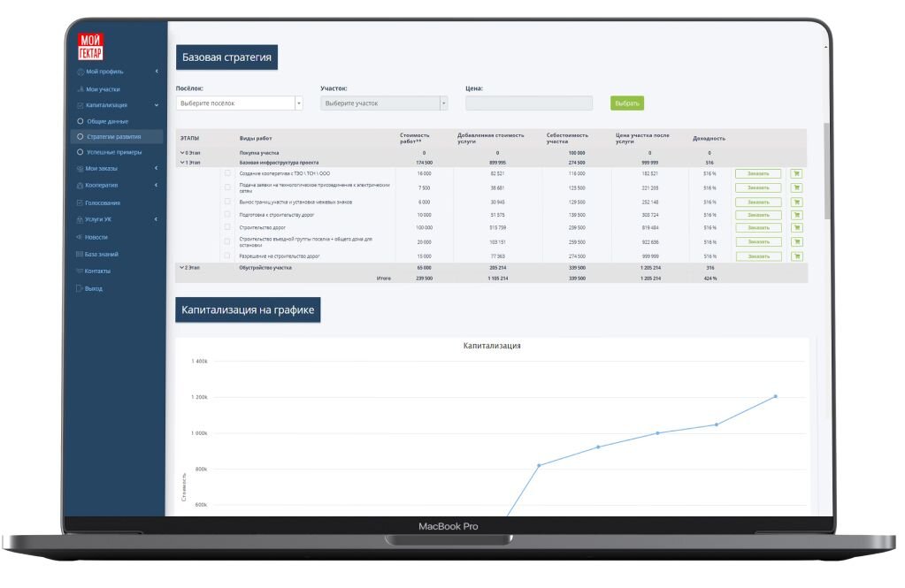Tick the Строительство дорог checkbox
The image size is (905, 588).
pos(227,227)
